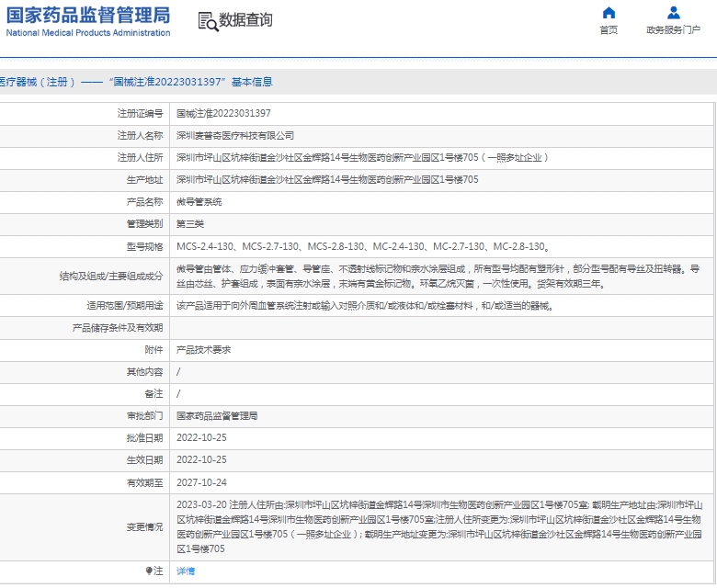Click the 审批部门 row label
717x588 pixels.
coord(144,416)
